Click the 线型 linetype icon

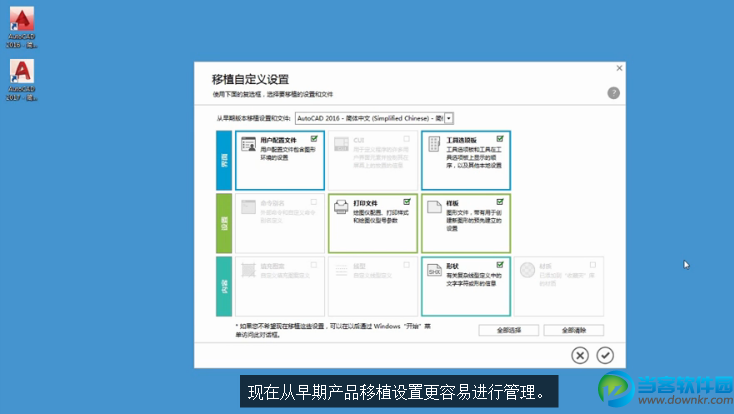341,270
